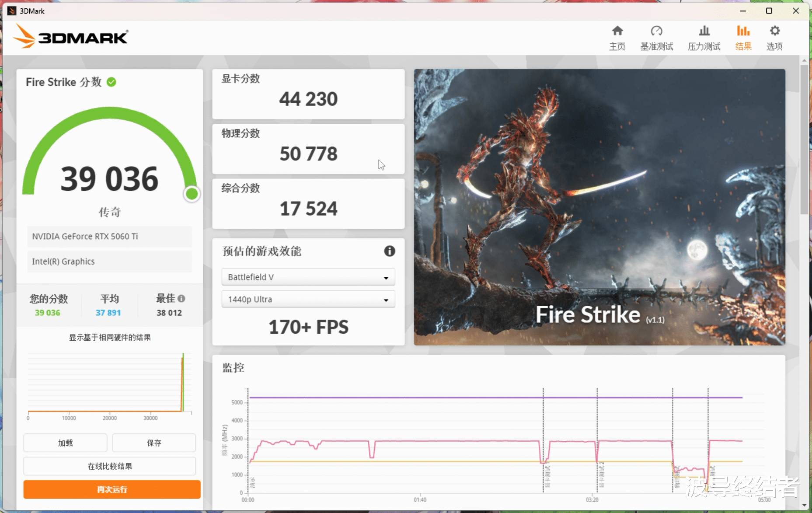The image size is (812, 513).
Task: Click the 最佳 score value 38 012
Action: click(169, 313)
